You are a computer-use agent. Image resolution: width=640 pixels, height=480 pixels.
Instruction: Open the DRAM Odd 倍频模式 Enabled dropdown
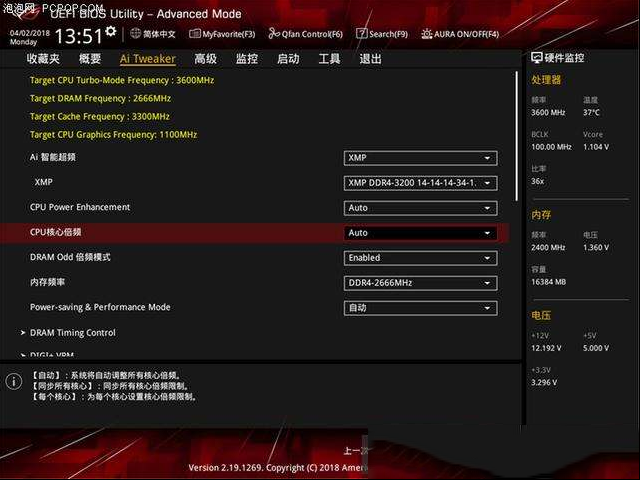coord(420,258)
